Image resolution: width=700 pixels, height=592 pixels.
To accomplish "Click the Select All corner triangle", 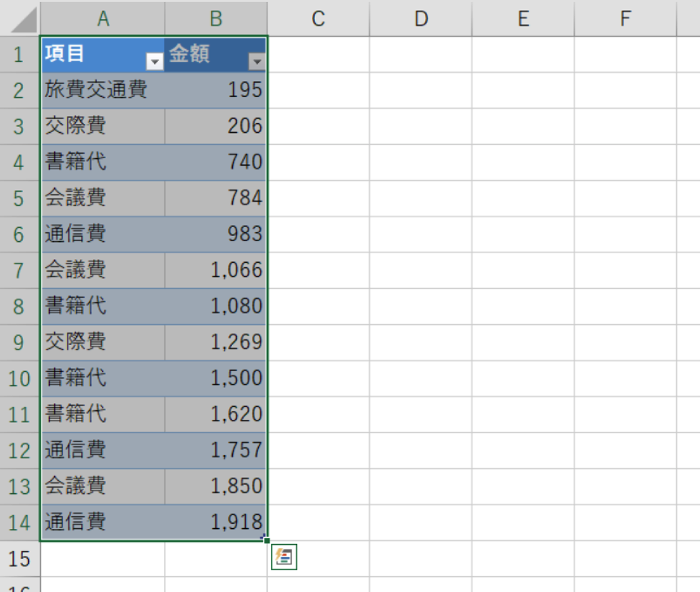I will point(24,20).
